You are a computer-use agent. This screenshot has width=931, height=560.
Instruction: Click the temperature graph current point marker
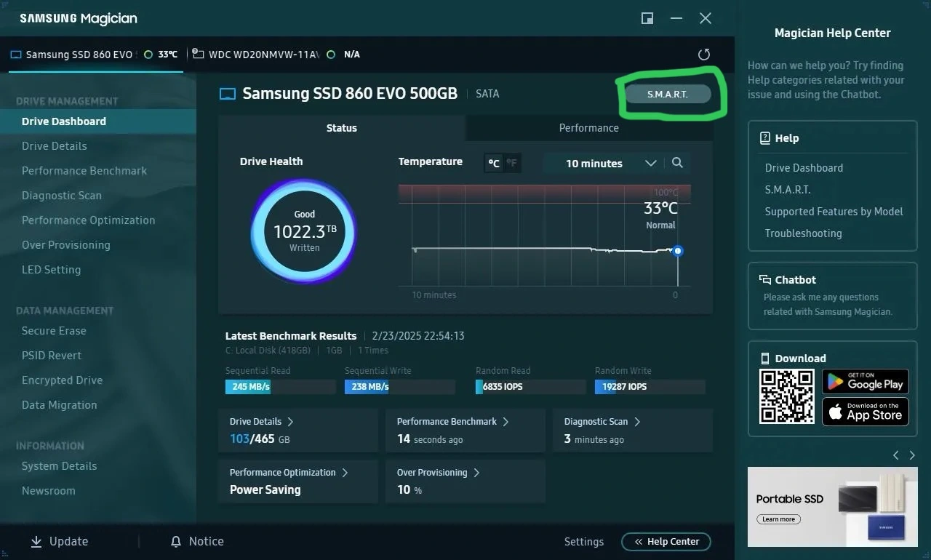[678, 251]
